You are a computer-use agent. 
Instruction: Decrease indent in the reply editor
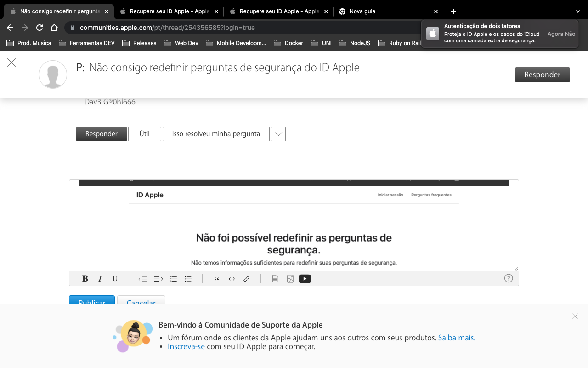[143, 279]
